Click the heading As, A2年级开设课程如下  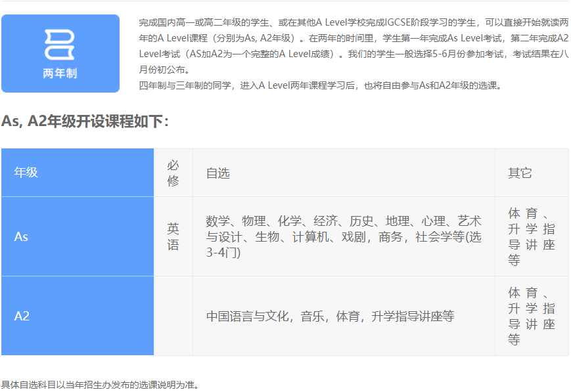pyautogui.click(x=85, y=121)
